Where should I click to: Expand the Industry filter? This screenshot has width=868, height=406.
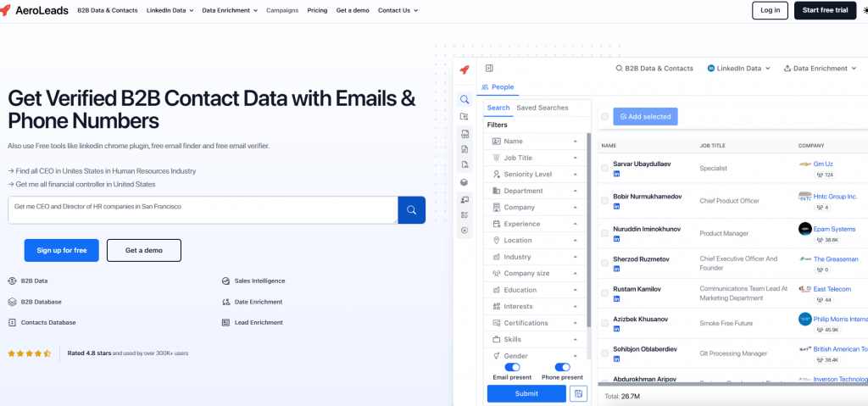click(536, 257)
